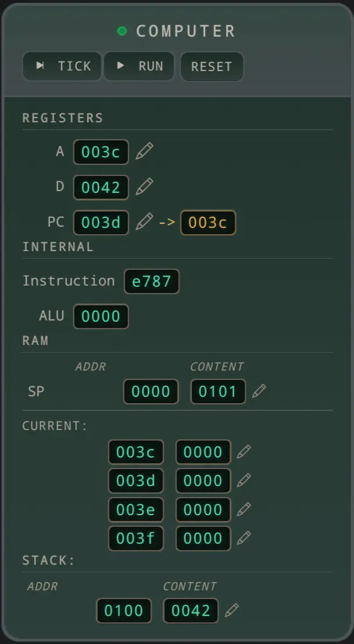Click the ALU output value 0000
The image size is (354, 644).
(101, 316)
